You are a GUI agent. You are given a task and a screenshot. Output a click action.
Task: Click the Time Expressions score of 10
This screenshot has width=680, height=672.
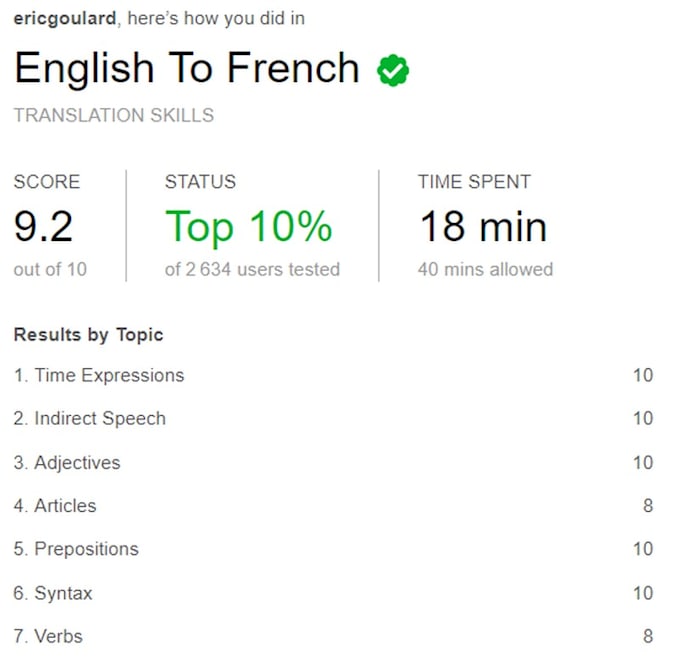pyautogui.click(x=643, y=375)
